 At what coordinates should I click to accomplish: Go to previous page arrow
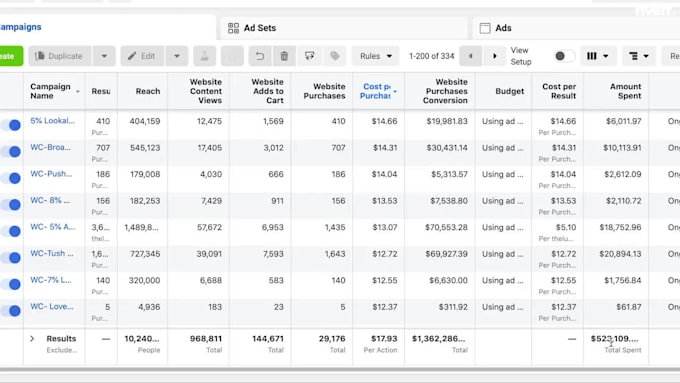471,56
